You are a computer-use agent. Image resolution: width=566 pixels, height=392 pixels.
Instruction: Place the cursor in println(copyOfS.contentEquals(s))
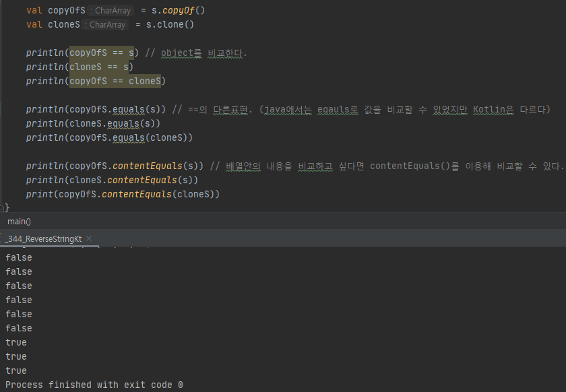click(115, 166)
